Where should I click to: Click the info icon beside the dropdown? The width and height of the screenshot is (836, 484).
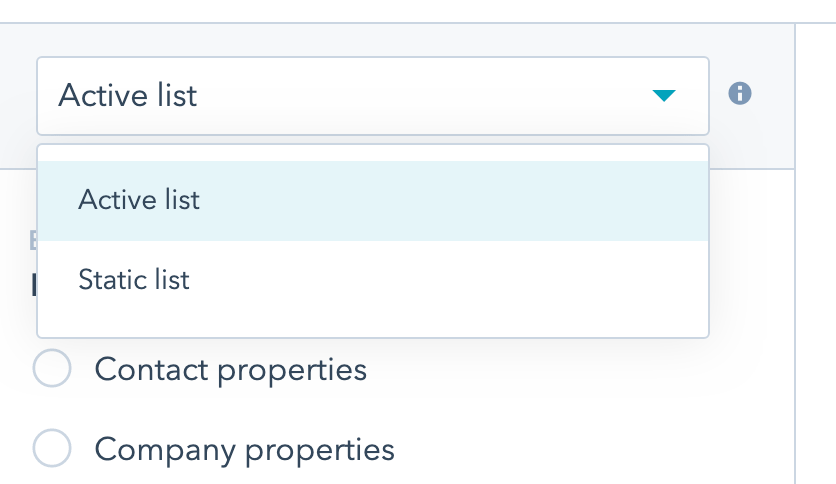coord(740,95)
